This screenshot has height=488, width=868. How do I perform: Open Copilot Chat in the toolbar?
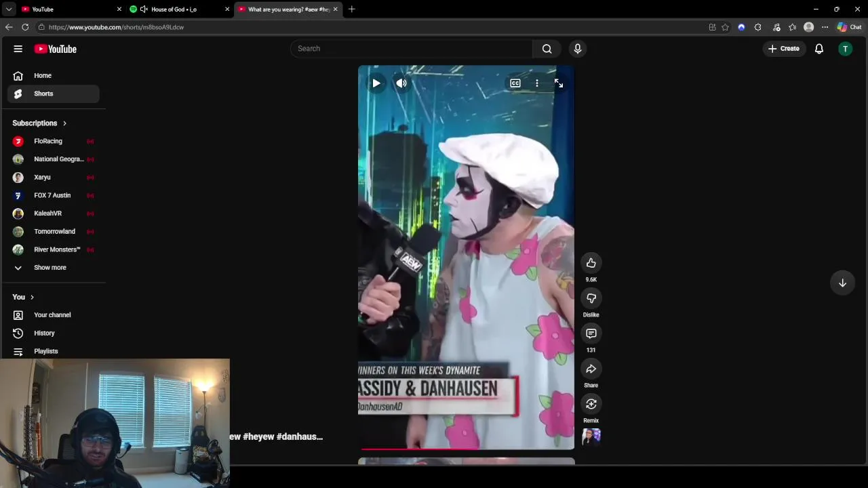click(x=849, y=27)
